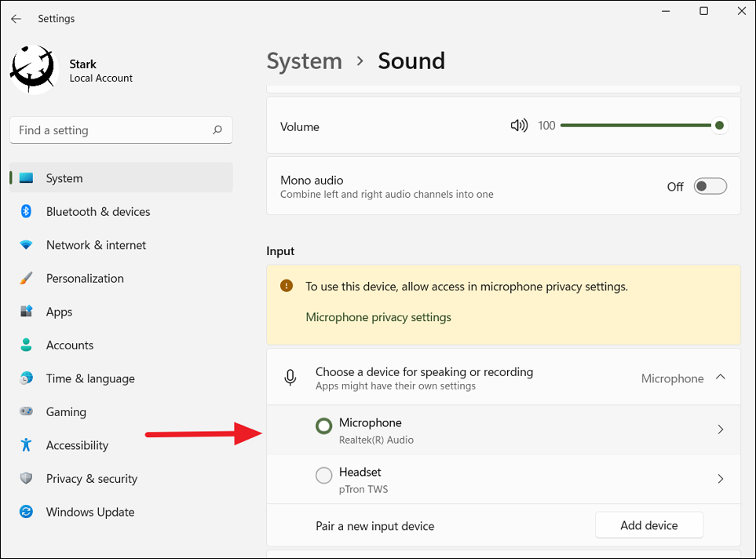This screenshot has height=559, width=756.
Task: Open Network & internet settings
Action: pyautogui.click(x=96, y=245)
